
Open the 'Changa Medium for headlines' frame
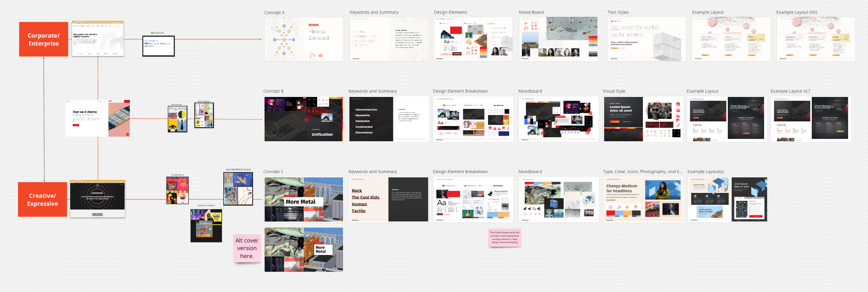pos(643,199)
